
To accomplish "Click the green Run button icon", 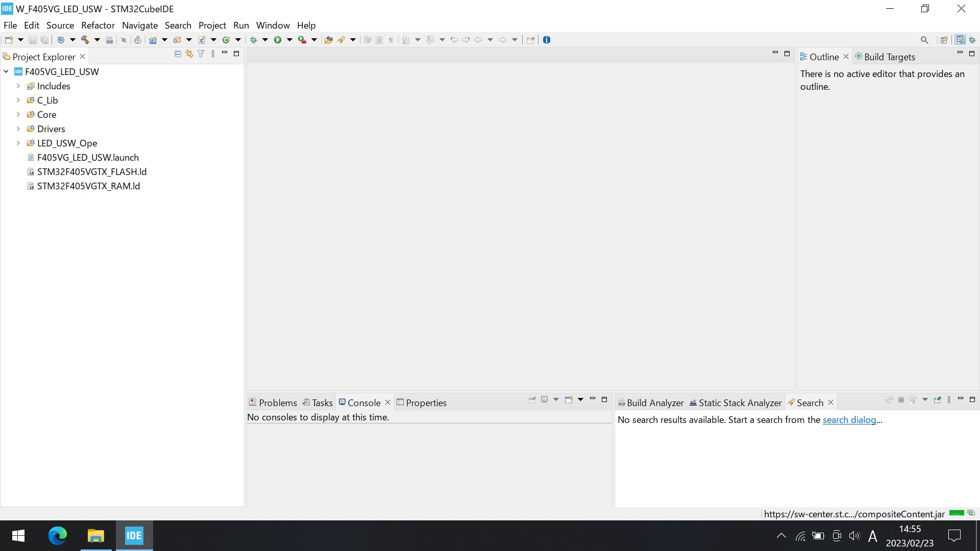I will pyautogui.click(x=278, y=40).
